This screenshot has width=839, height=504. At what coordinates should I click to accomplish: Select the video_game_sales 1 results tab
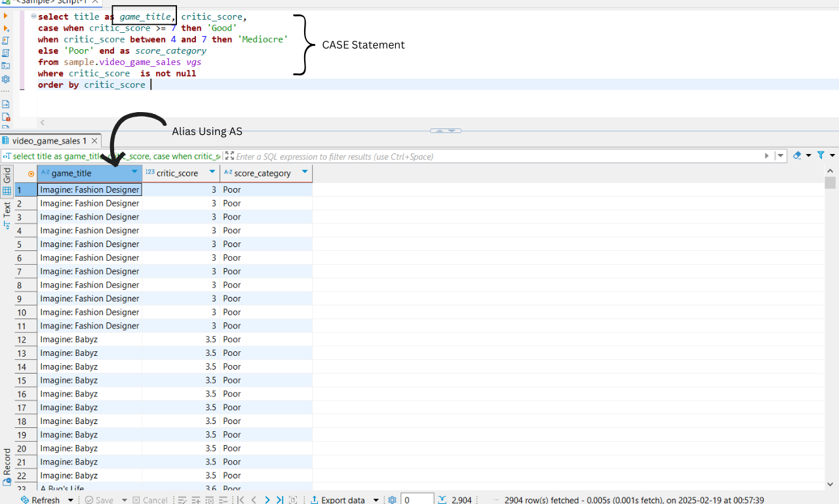tap(46, 140)
